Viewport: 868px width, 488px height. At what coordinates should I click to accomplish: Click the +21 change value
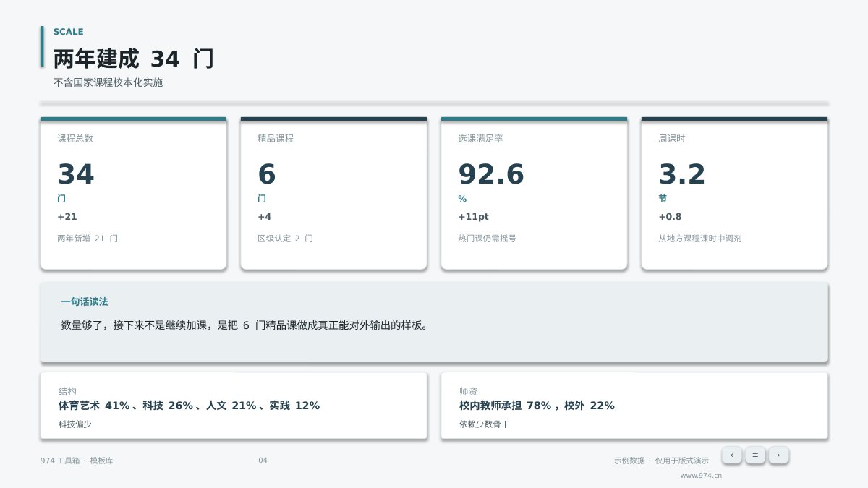click(x=67, y=217)
